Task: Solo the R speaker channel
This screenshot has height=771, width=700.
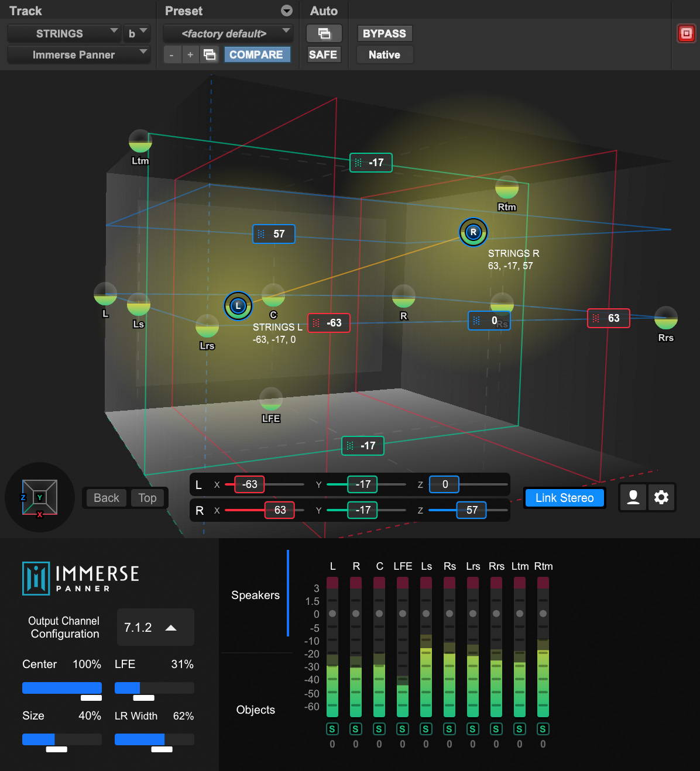Action: pos(356,729)
